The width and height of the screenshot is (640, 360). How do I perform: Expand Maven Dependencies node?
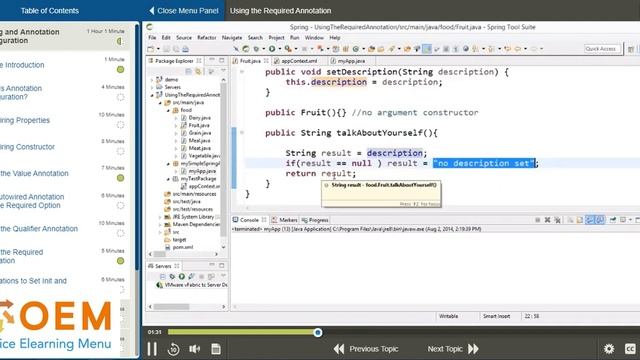click(160, 224)
